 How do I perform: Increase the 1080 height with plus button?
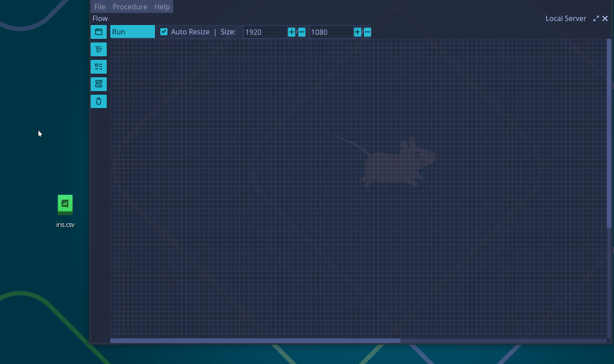click(357, 32)
